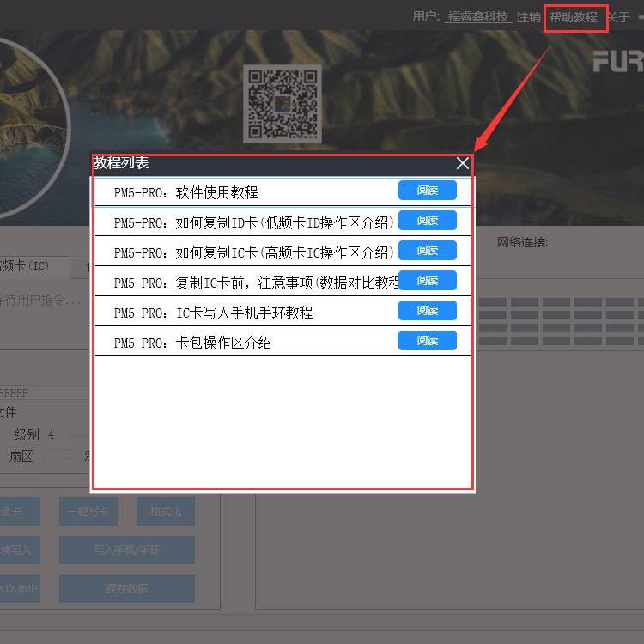Select the 复制IC卡前，注意事项 row text
This screenshot has width=644, height=644.
pos(256,283)
